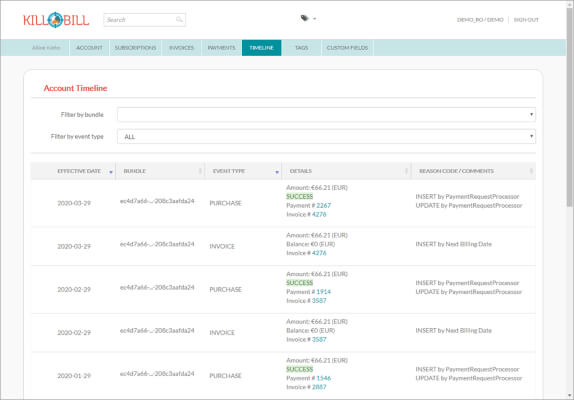Click SIGN OUT link
574x400 pixels.
[526, 20]
